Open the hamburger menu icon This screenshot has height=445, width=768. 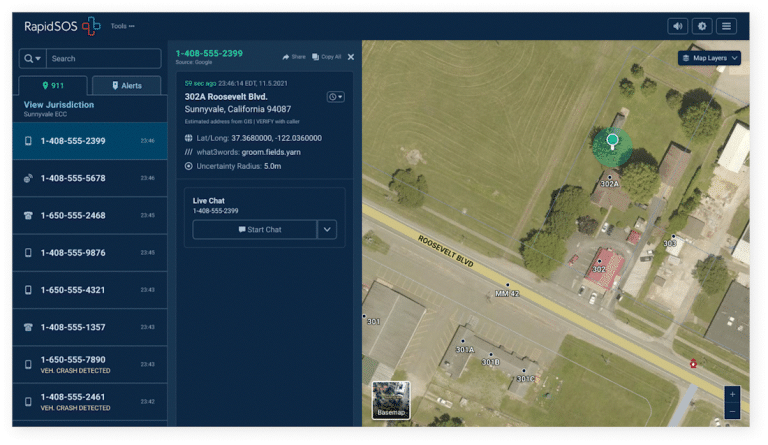pyautogui.click(x=726, y=26)
